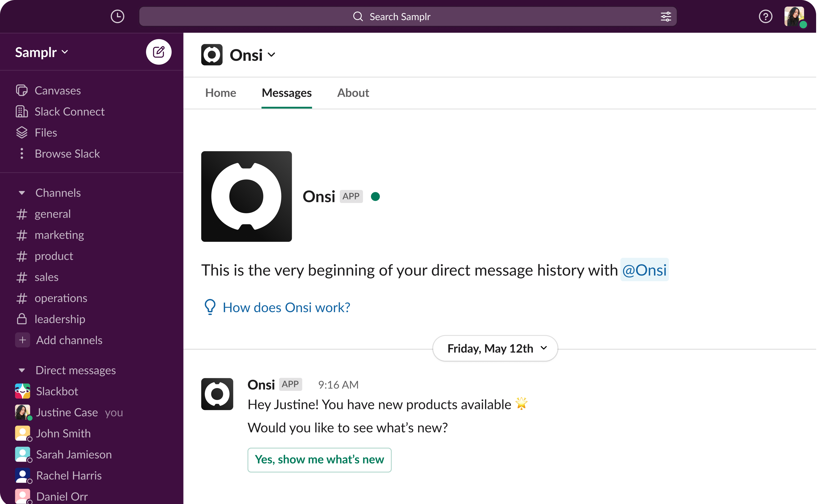Viewport: 818px width, 504px height.
Task: Click the Onsi sender name in the message
Action: click(x=261, y=385)
